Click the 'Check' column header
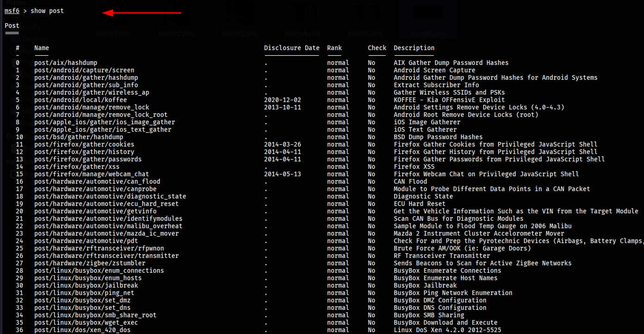The image size is (644, 334). (x=377, y=48)
